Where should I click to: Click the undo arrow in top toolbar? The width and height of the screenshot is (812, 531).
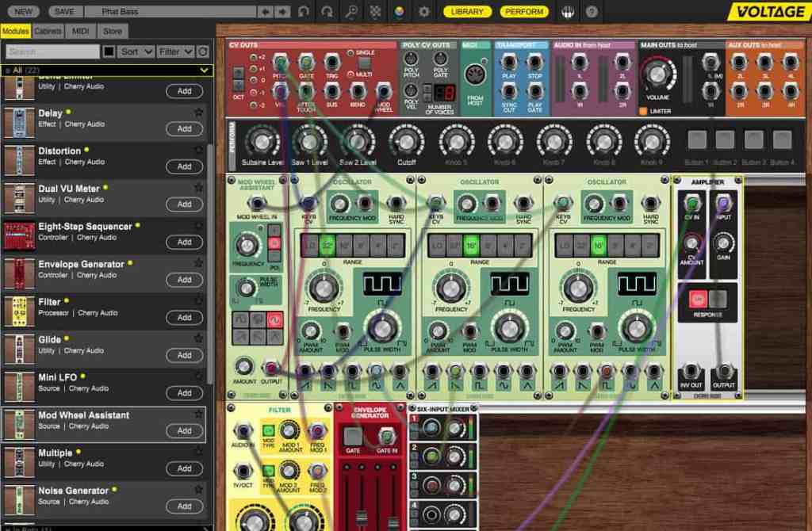(304, 12)
